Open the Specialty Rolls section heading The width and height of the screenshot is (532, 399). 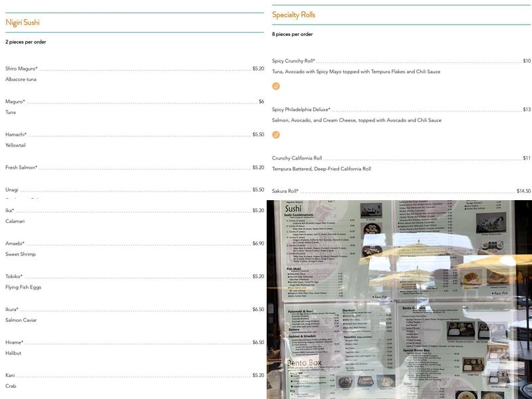tap(293, 15)
